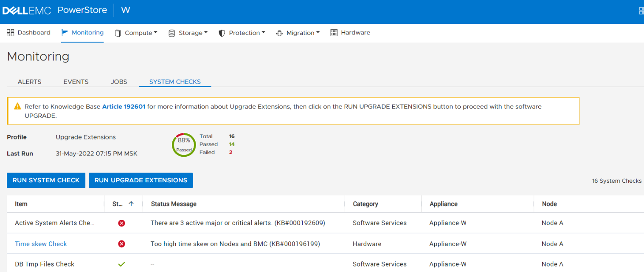The width and height of the screenshot is (644, 272).
Task: Switch to the EVENTS tab
Action: tap(76, 82)
